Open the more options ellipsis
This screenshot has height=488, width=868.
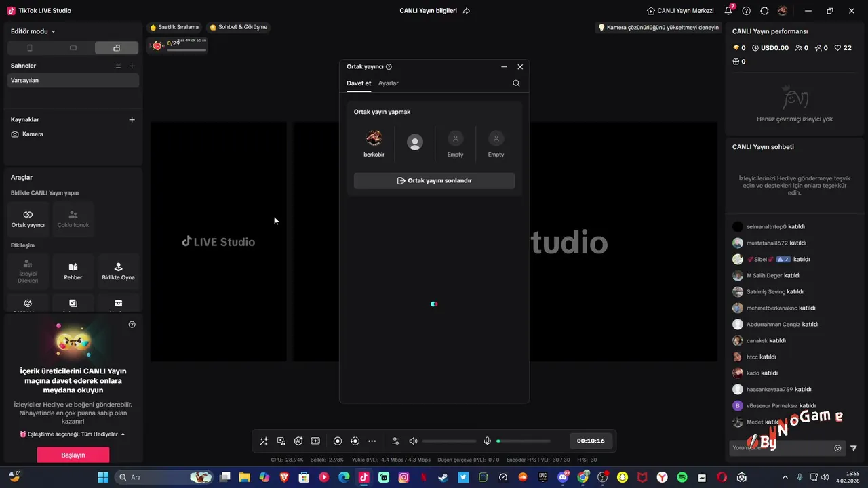tap(372, 441)
